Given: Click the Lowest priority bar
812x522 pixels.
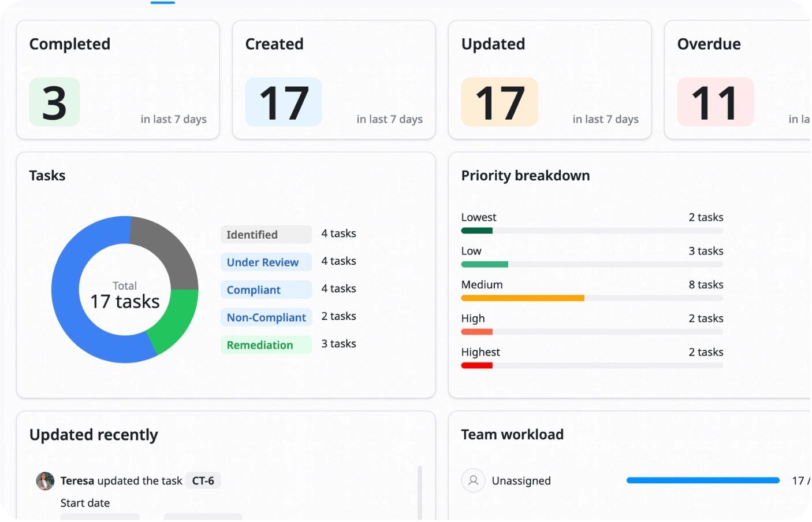Looking at the screenshot, I should coord(592,231).
